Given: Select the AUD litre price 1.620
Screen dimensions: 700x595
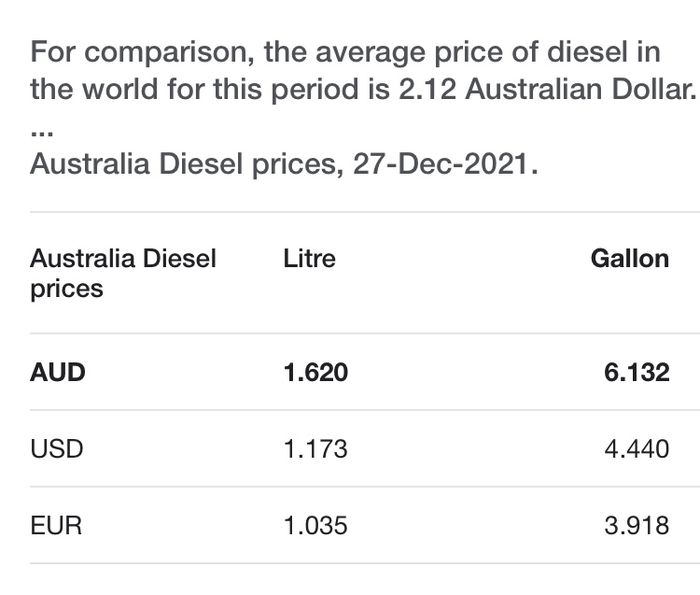Looking at the screenshot, I should point(315,373).
